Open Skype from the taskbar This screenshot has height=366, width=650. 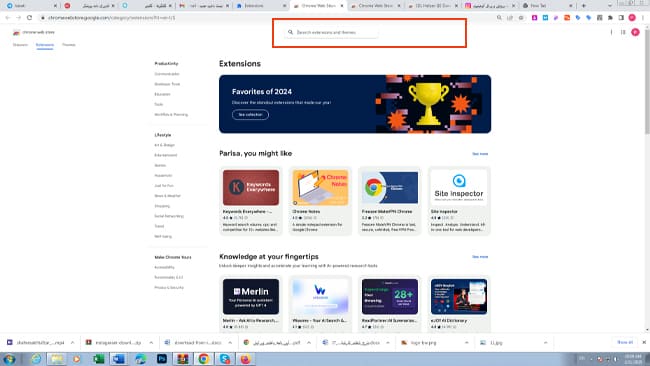225,359
